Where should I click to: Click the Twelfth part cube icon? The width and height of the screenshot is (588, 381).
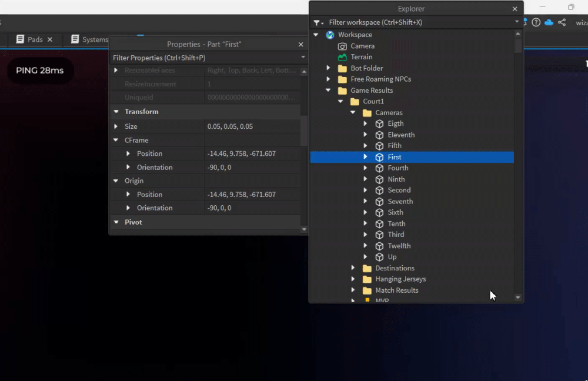(379, 246)
